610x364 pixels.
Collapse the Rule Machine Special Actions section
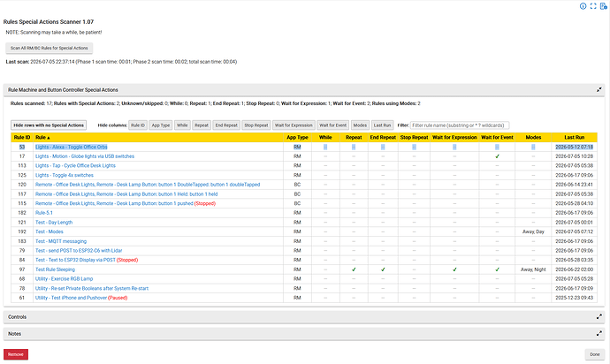(x=599, y=90)
